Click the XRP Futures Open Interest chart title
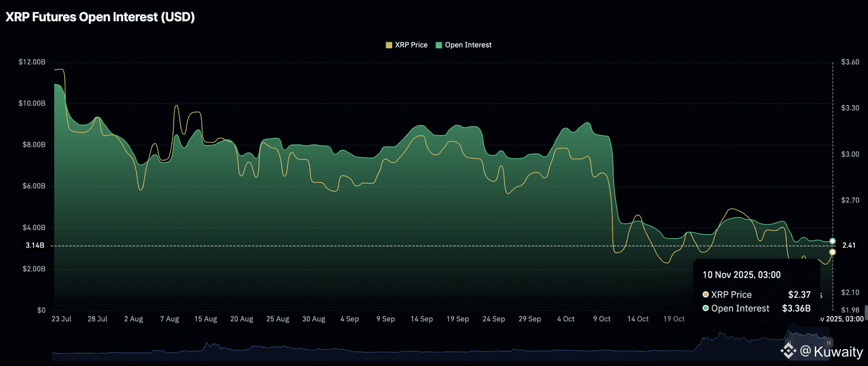 (x=100, y=17)
